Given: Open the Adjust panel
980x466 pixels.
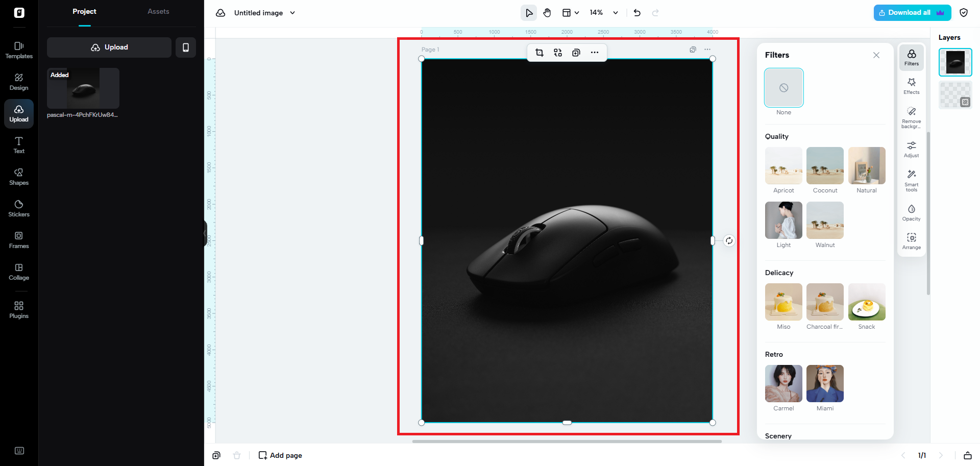Looking at the screenshot, I should click(911, 149).
